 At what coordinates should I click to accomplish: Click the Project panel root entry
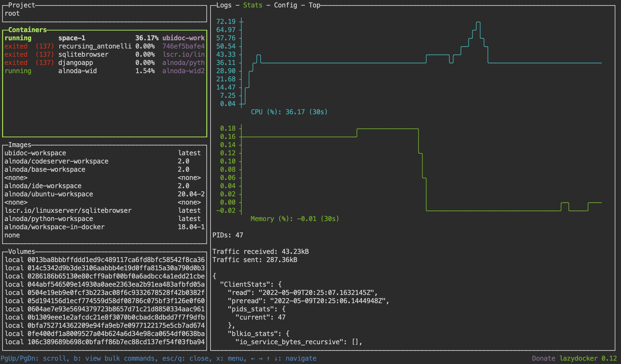tap(12, 13)
